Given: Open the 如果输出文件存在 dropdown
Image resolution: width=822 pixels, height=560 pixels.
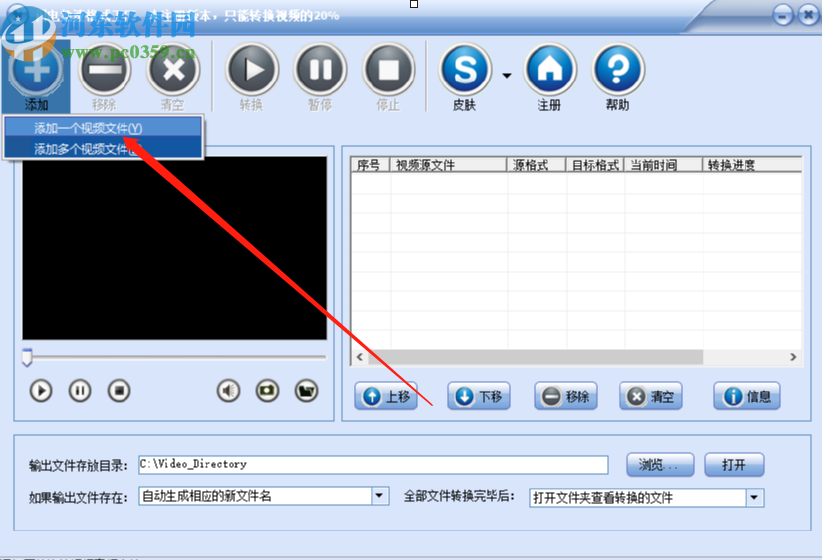Looking at the screenshot, I should pos(380,496).
